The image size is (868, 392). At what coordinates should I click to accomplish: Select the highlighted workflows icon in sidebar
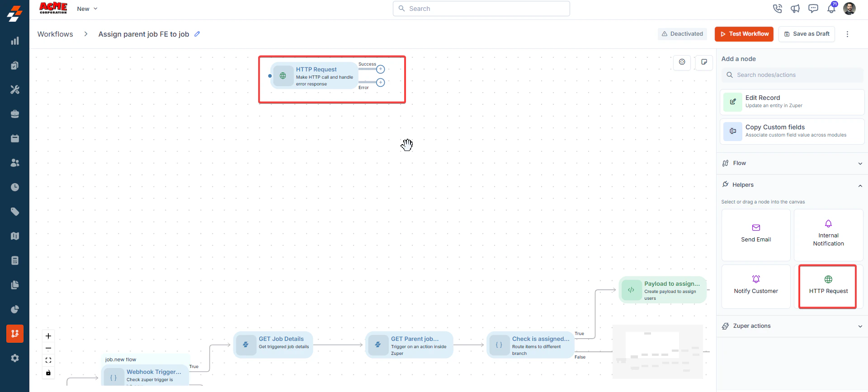pos(15,334)
